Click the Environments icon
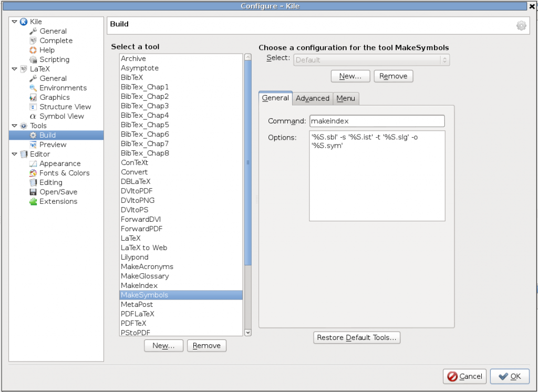The height and width of the screenshot is (392, 538). point(33,88)
